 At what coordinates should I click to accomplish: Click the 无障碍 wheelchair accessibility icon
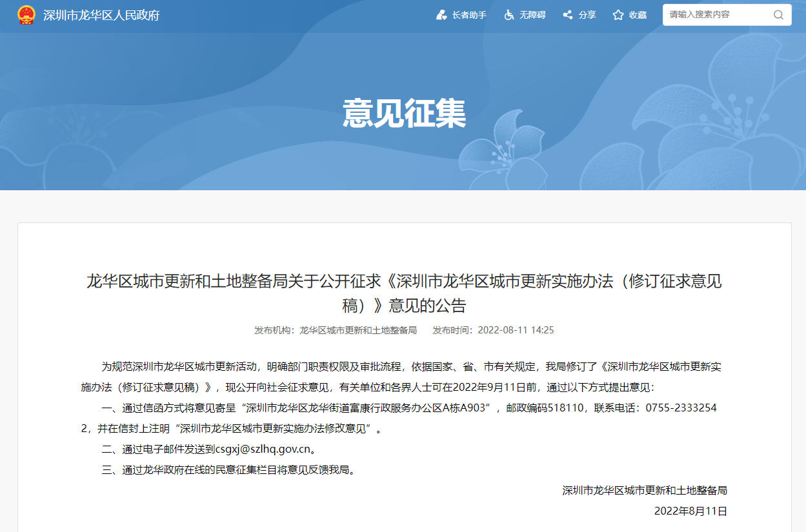[x=509, y=15]
